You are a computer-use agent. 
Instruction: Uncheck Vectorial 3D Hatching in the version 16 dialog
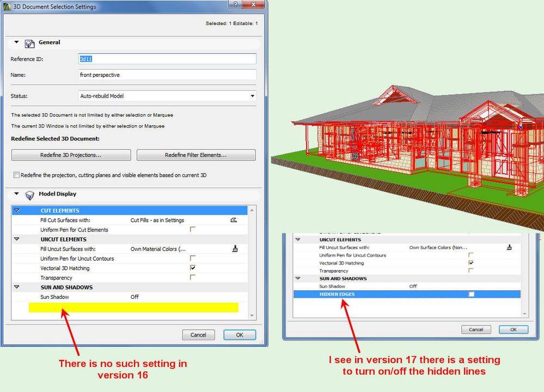click(x=193, y=268)
